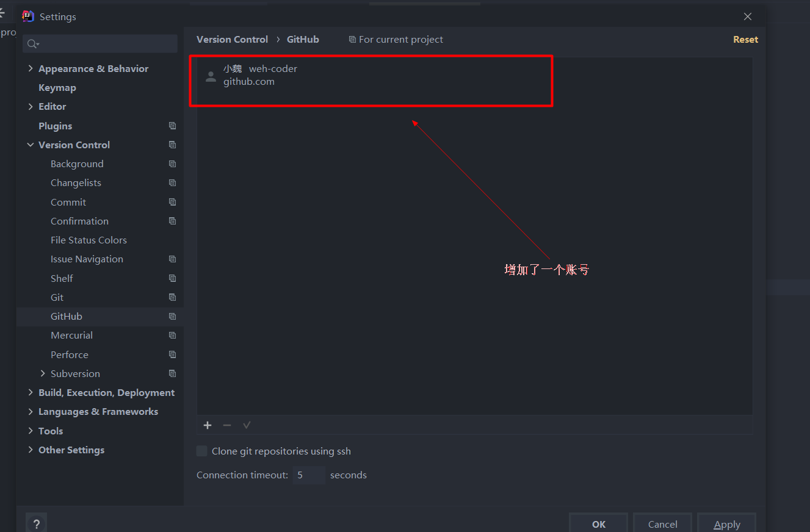810x532 pixels.
Task: Select the Commit settings page
Action: coord(68,202)
